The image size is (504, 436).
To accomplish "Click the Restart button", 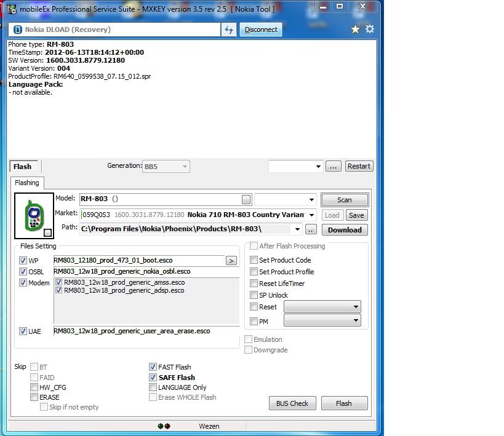I will (x=359, y=167).
